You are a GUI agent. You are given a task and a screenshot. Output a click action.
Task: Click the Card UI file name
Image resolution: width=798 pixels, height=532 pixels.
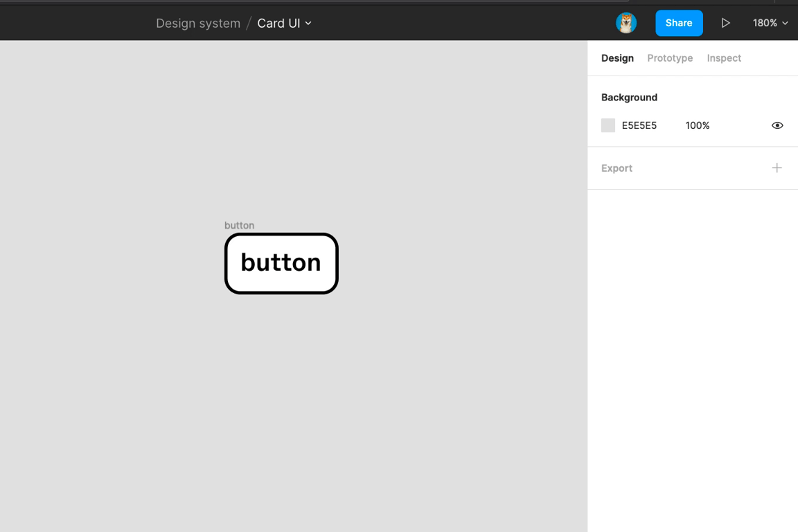(278, 24)
